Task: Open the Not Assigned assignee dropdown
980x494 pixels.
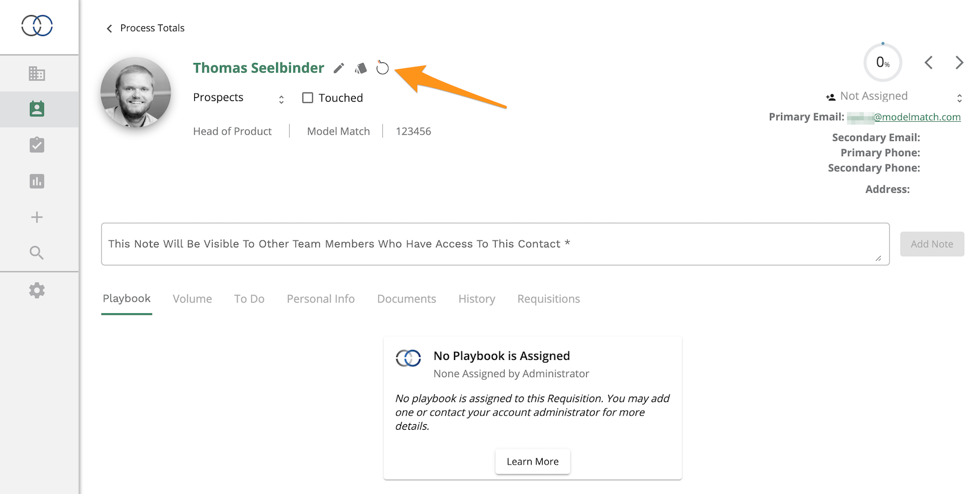Action: pyautogui.click(x=894, y=97)
